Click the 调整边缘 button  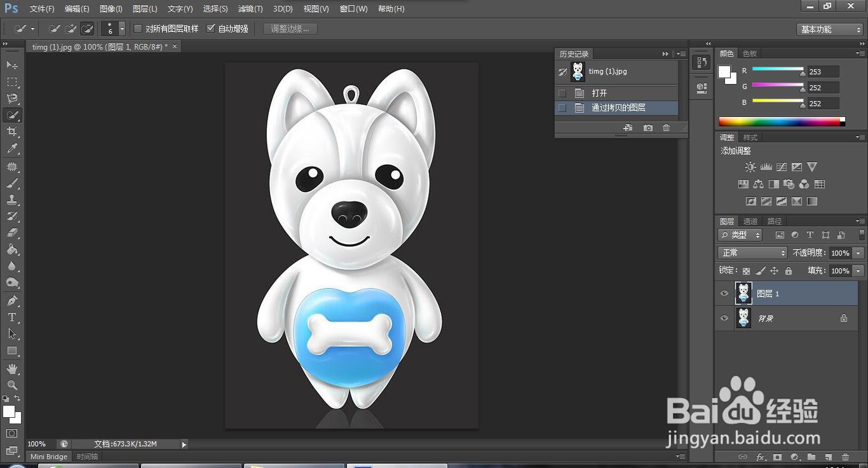click(x=289, y=29)
